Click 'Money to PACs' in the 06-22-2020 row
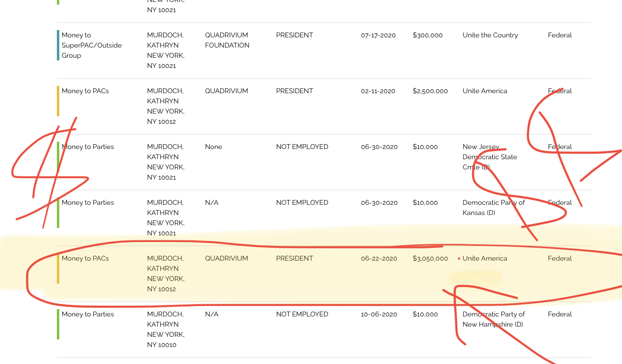The height and width of the screenshot is (364, 622). point(85,258)
